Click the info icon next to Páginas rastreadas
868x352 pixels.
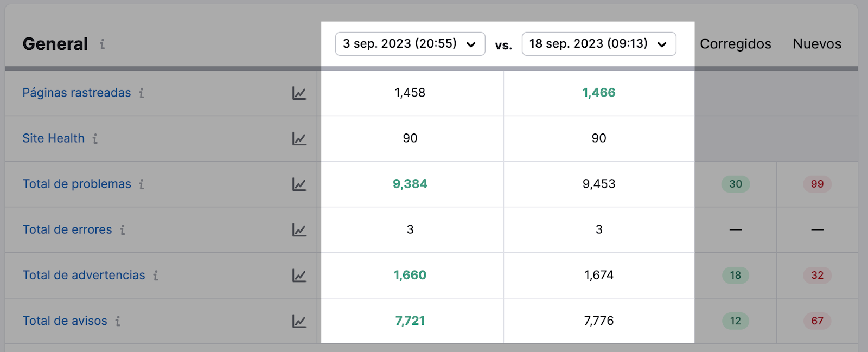click(142, 93)
